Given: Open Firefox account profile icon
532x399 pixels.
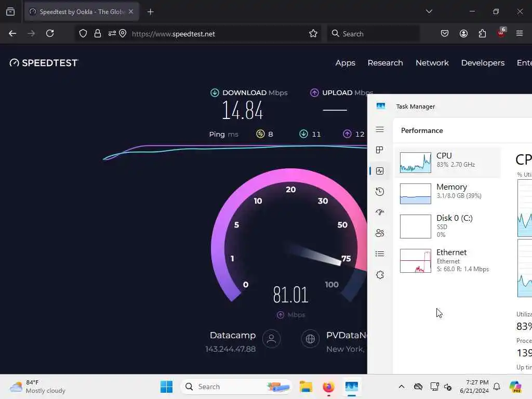Looking at the screenshot, I should (x=463, y=33).
